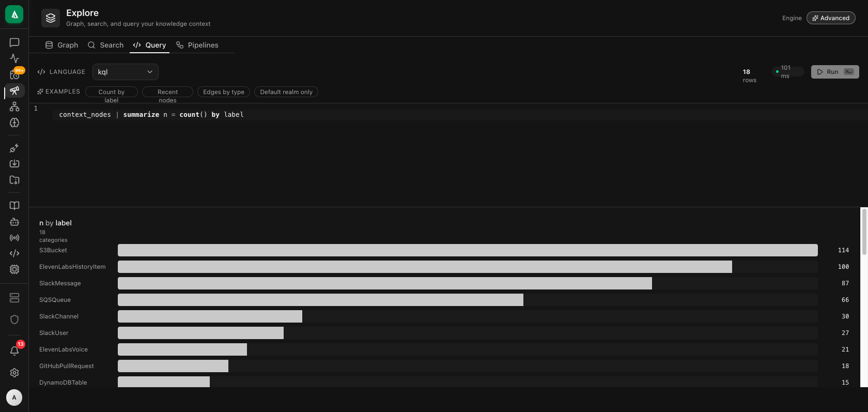
Task: Switch to the Search tab
Action: coord(106,45)
